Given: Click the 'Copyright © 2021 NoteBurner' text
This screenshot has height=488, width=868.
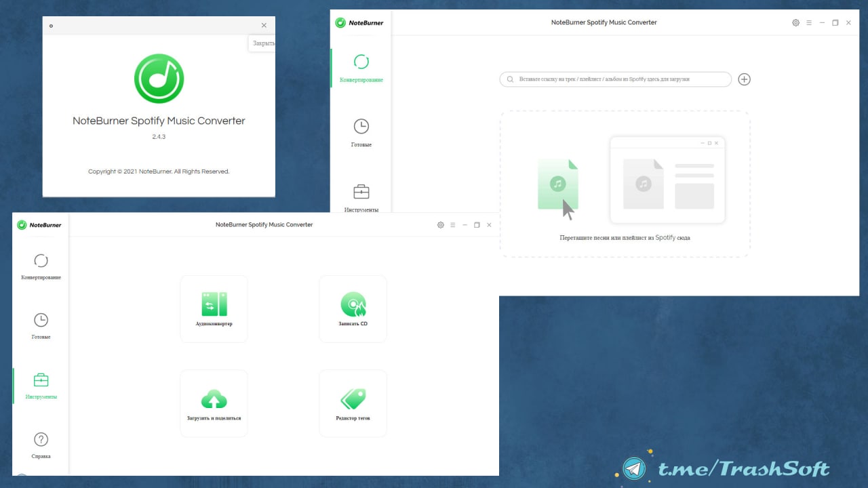Looking at the screenshot, I should pos(159,171).
